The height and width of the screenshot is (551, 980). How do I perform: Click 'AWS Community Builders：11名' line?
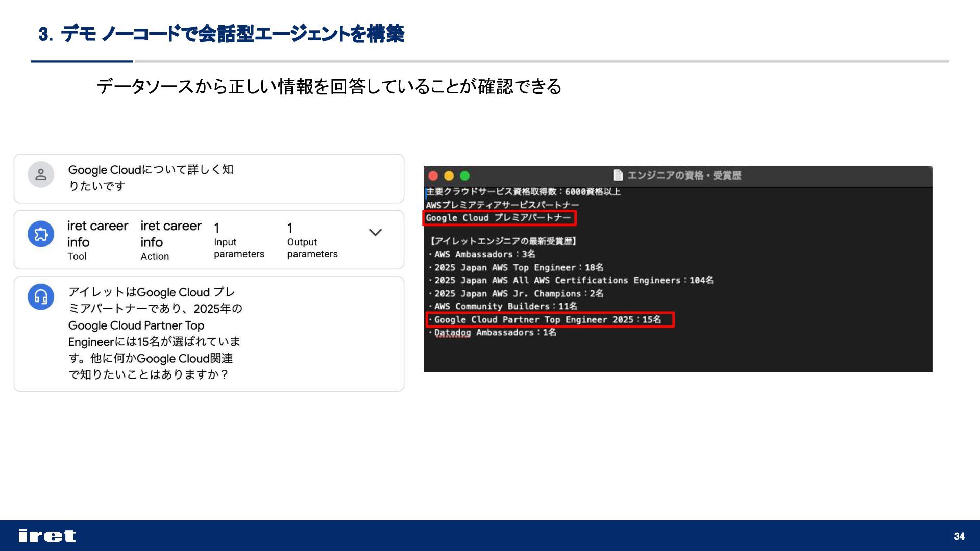tap(503, 306)
